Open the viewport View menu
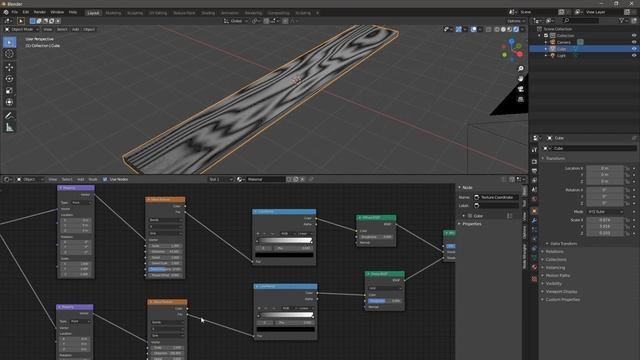640x360 pixels. pos(48,29)
